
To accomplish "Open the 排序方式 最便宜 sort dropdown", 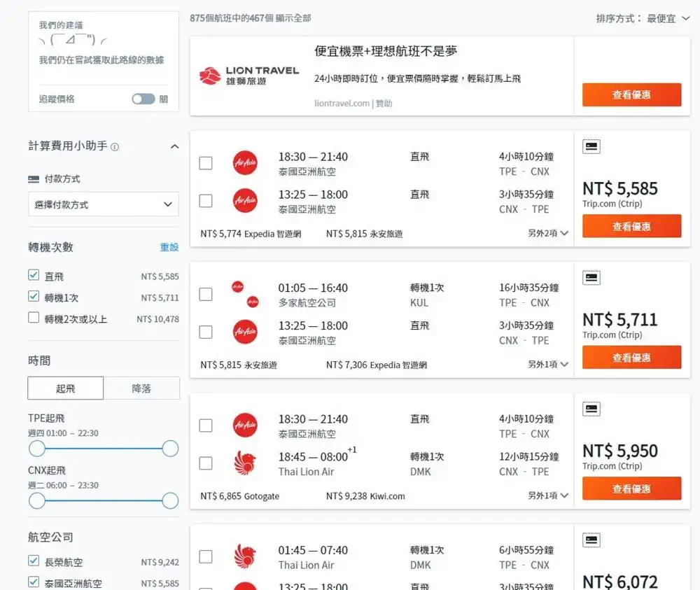I will [643, 19].
